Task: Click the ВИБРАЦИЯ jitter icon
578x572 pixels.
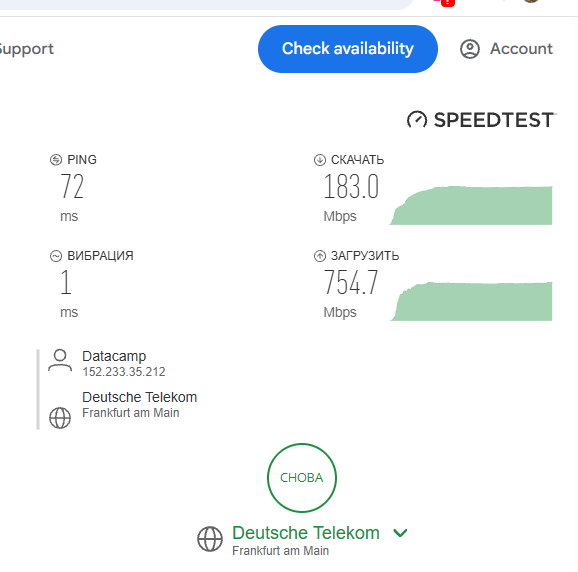Action: click(x=56, y=256)
